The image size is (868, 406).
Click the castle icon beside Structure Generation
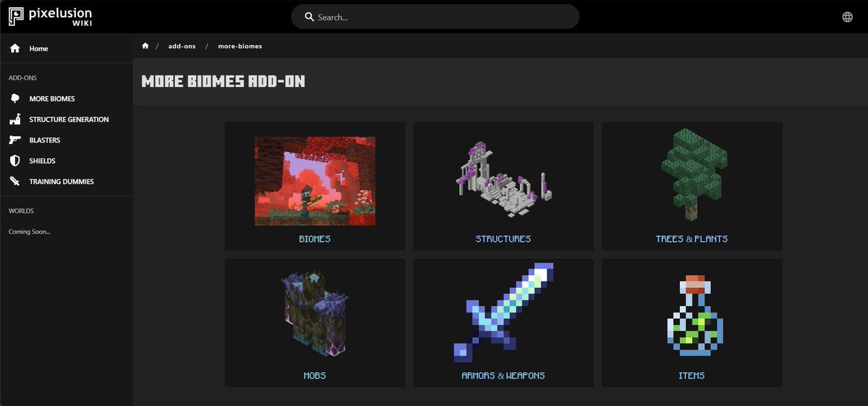[x=14, y=119]
